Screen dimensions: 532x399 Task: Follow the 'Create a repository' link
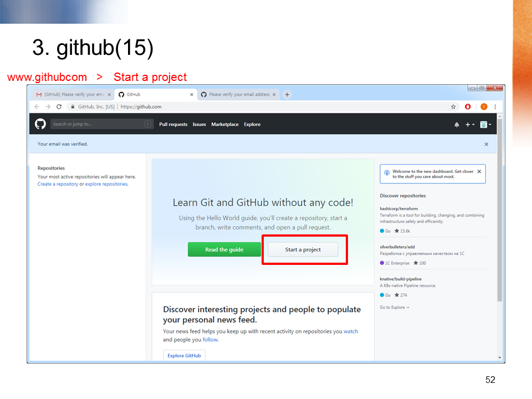58,184
